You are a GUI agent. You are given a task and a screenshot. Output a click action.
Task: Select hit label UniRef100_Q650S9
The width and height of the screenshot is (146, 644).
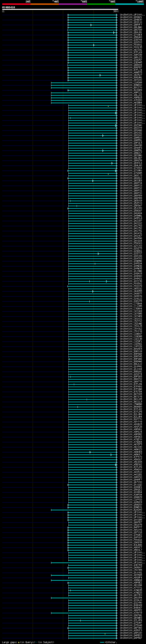[x=131, y=201]
